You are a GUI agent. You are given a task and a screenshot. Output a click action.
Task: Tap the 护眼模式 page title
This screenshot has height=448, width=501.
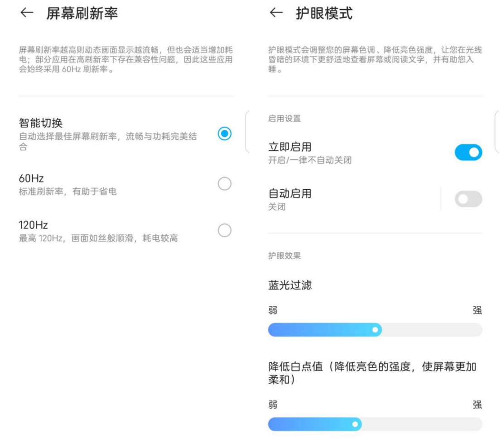[324, 14]
